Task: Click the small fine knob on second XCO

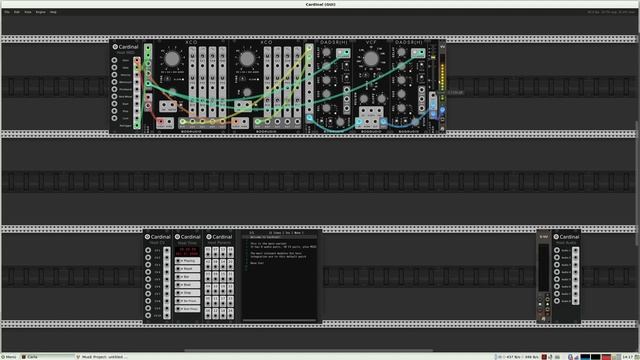Action: pos(247,93)
